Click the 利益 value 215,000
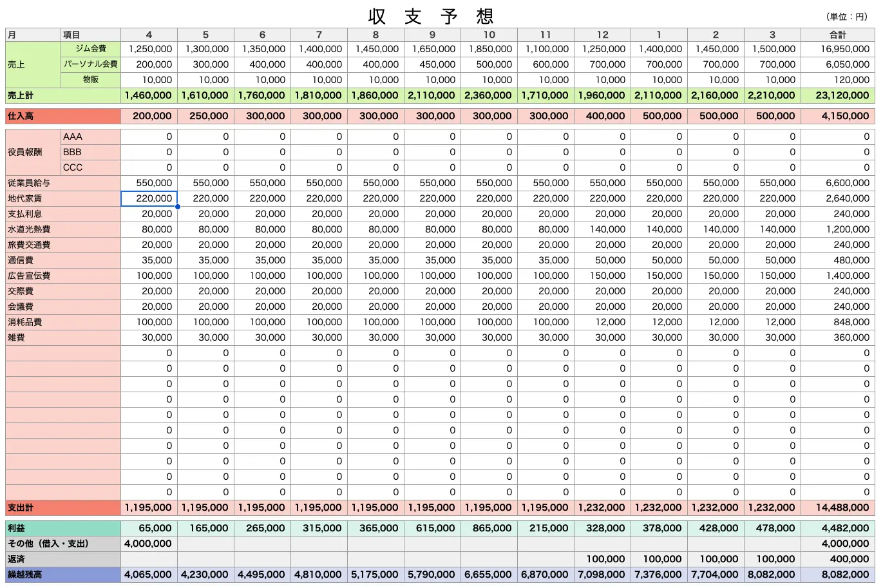The height and width of the screenshot is (588, 883). click(546, 528)
